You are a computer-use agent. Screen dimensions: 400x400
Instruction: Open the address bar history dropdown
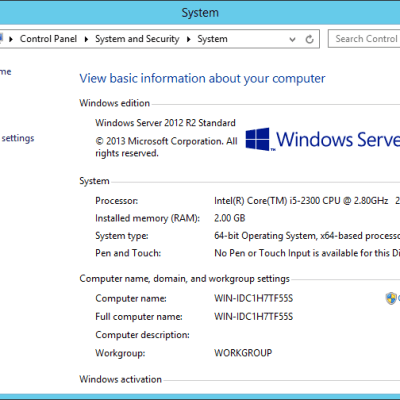[292, 40]
